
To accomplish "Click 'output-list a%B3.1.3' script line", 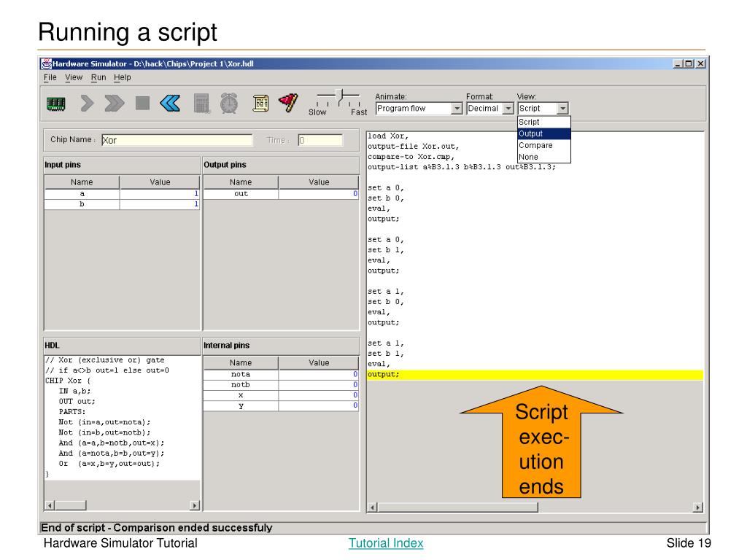I will point(462,167).
